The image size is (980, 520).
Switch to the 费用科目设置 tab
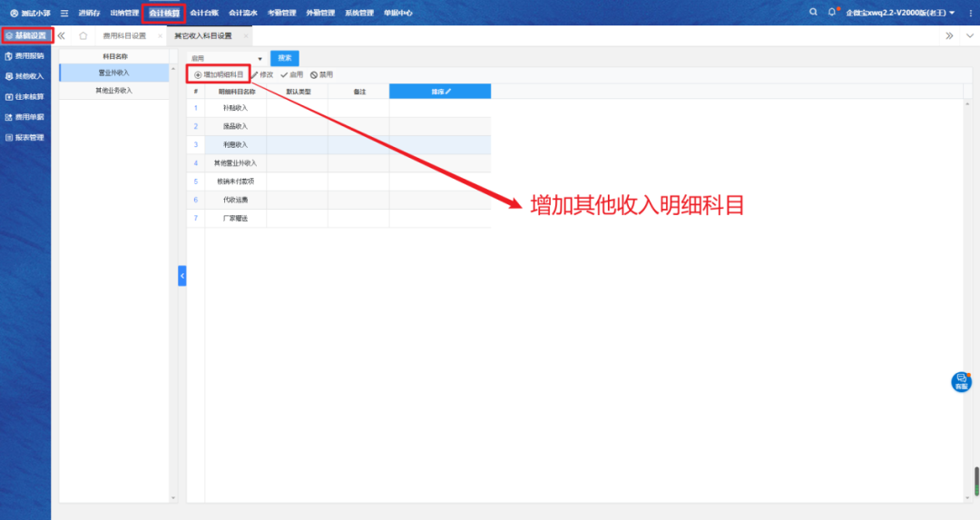[124, 35]
